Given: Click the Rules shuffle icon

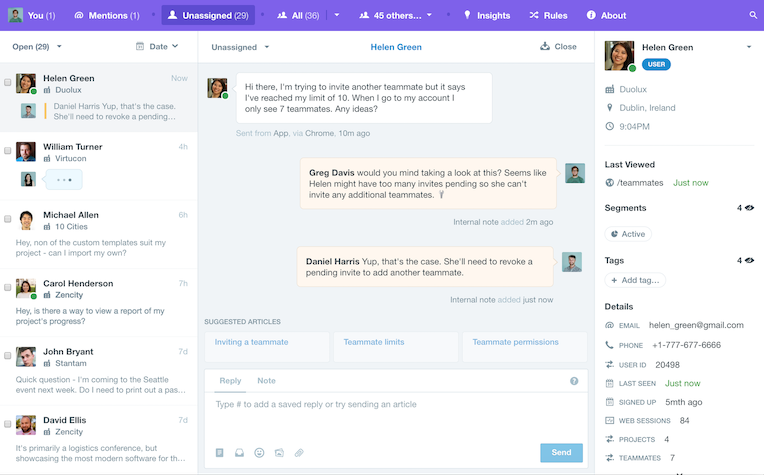Looking at the screenshot, I should pyautogui.click(x=534, y=15).
